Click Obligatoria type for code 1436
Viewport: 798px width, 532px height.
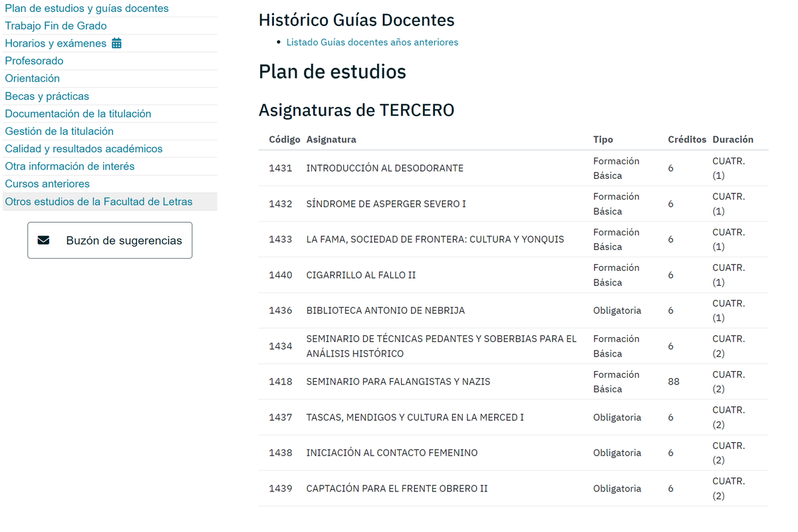pyautogui.click(x=617, y=311)
